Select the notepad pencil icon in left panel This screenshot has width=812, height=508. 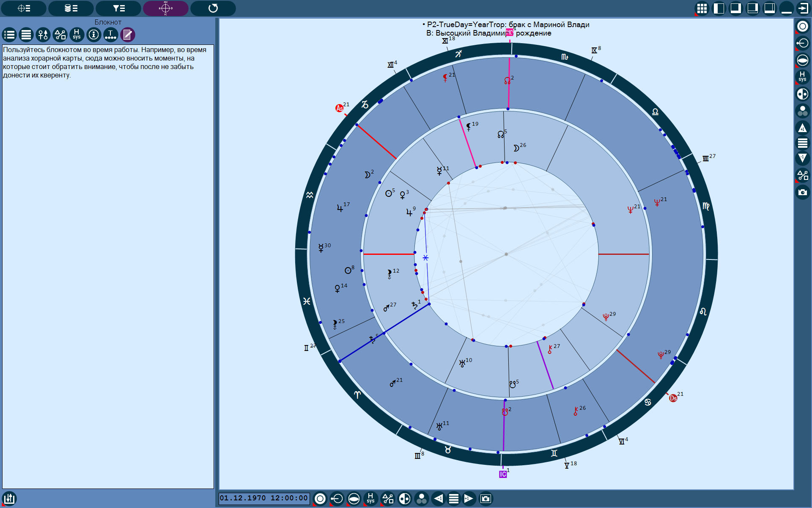pyautogui.click(x=127, y=35)
